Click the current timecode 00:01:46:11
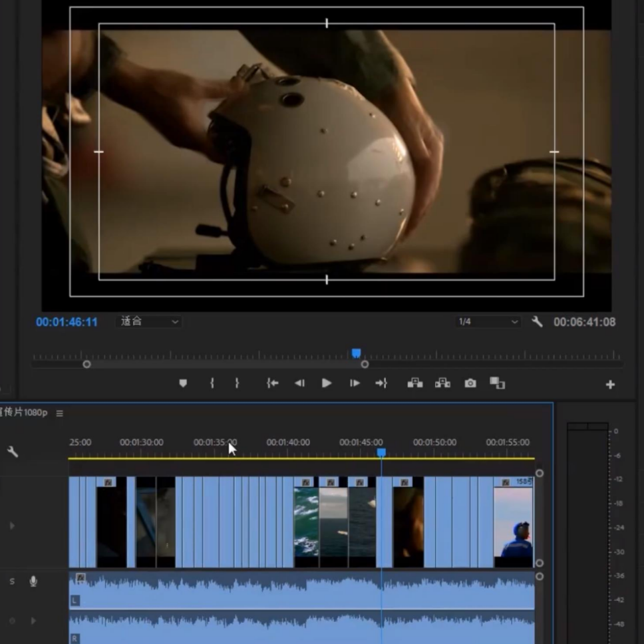Viewport: 644px width, 644px height. pyautogui.click(x=67, y=322)
